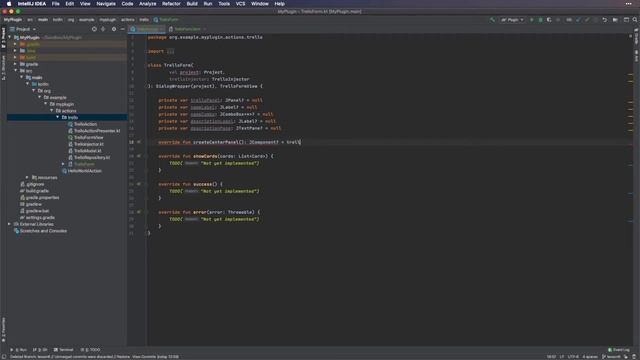Image resolution: width=640 pixels, height=360 pixels.
Task: Open the Refactor menu
Action: tap(171, 4)
